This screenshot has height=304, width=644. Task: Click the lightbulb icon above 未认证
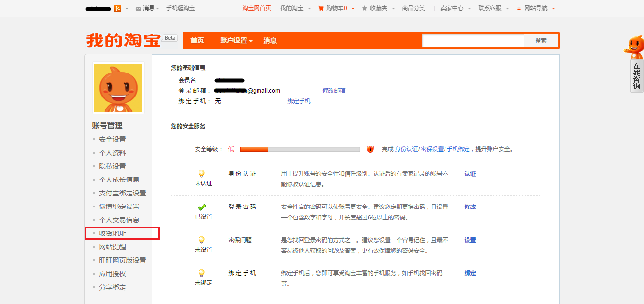[x=202, y=174]
